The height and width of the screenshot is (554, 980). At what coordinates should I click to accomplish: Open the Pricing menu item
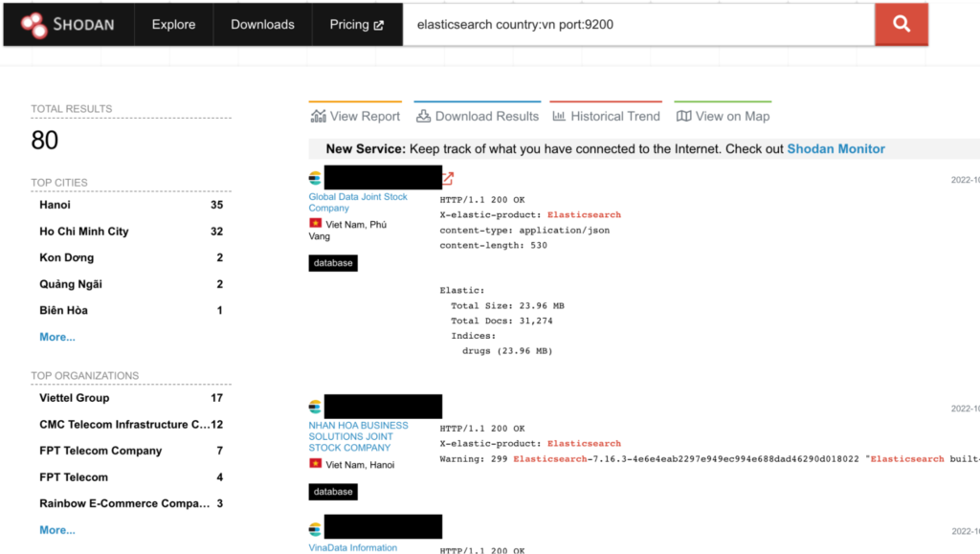(357, 24)
